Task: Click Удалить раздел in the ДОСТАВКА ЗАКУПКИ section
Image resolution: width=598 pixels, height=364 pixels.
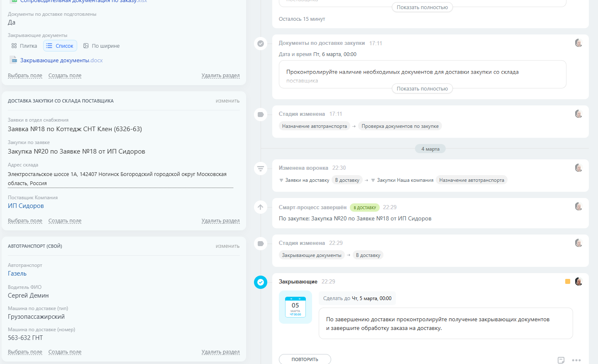Action: point(221,221)
